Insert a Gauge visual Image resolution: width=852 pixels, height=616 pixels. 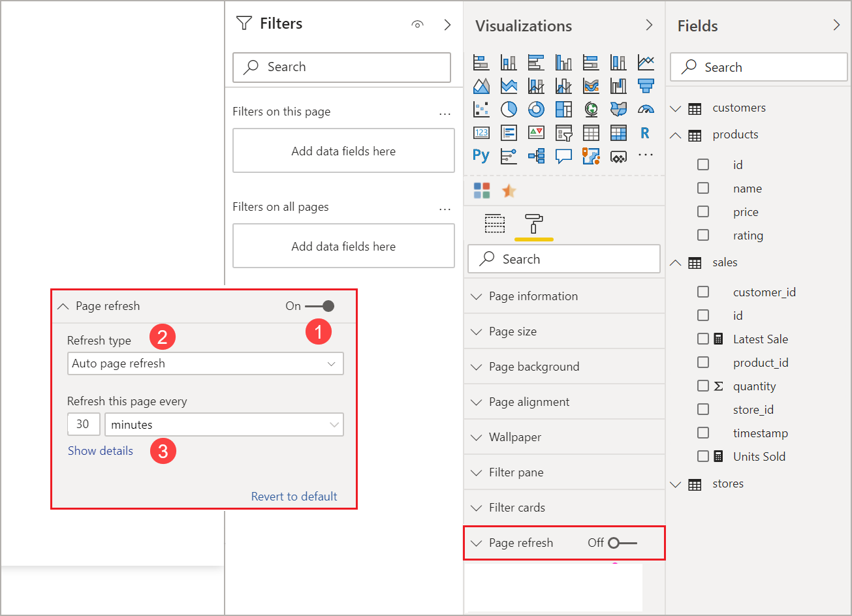pos(646,109)
